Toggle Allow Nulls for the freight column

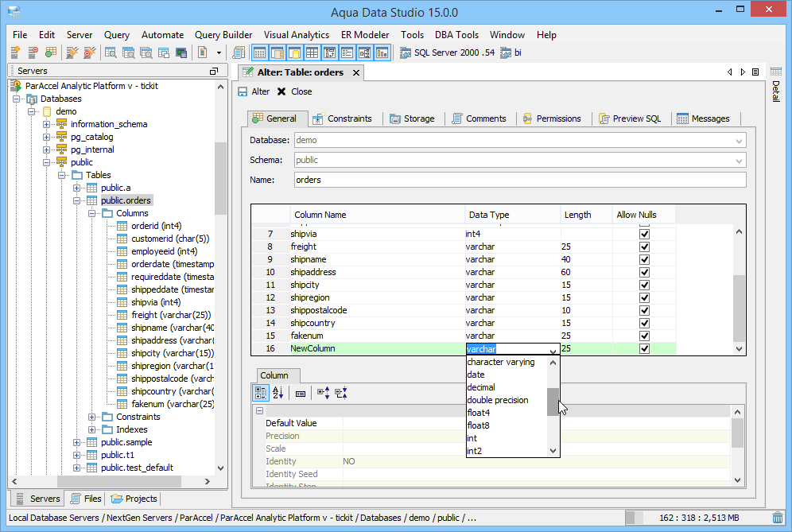pyautogui.click(x=644, y=247)
